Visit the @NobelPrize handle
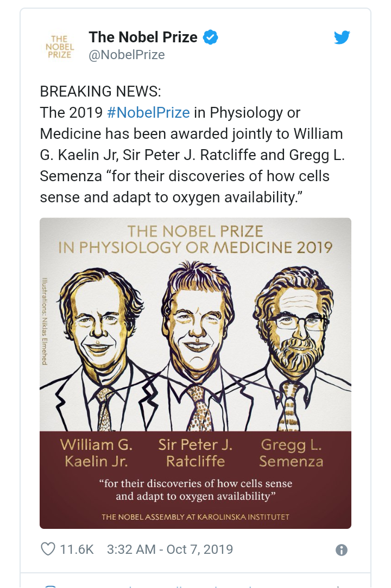The height and width of the screenshot is (588, 391). [x=127, y=55]
